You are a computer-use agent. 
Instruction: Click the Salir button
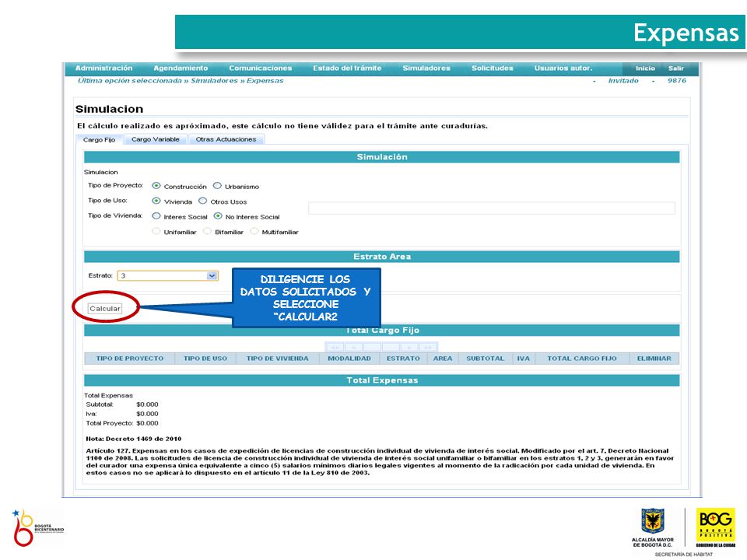click(x=675, y=68)
